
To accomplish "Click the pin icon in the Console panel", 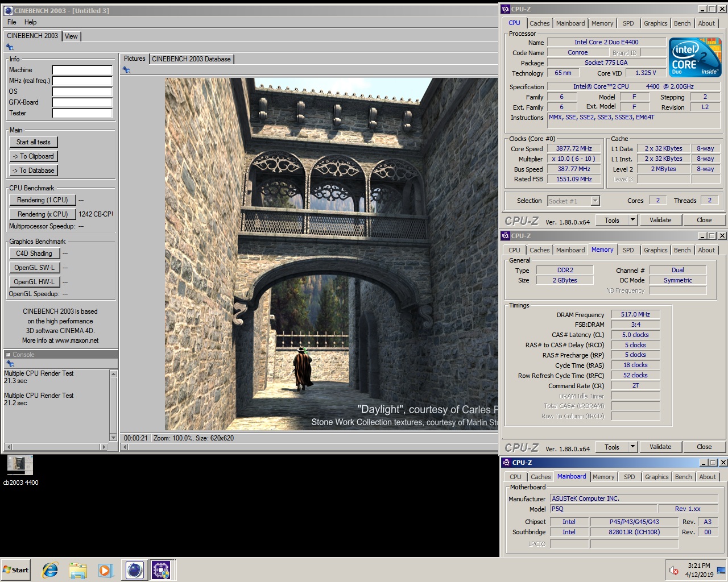I will pyautogui.click(x=10, y=363).
